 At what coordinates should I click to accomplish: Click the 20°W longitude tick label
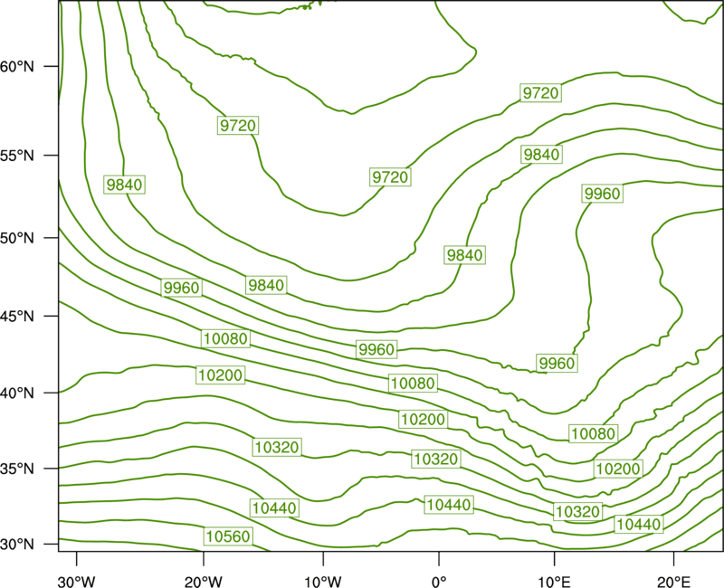click(x=204, y=582)
